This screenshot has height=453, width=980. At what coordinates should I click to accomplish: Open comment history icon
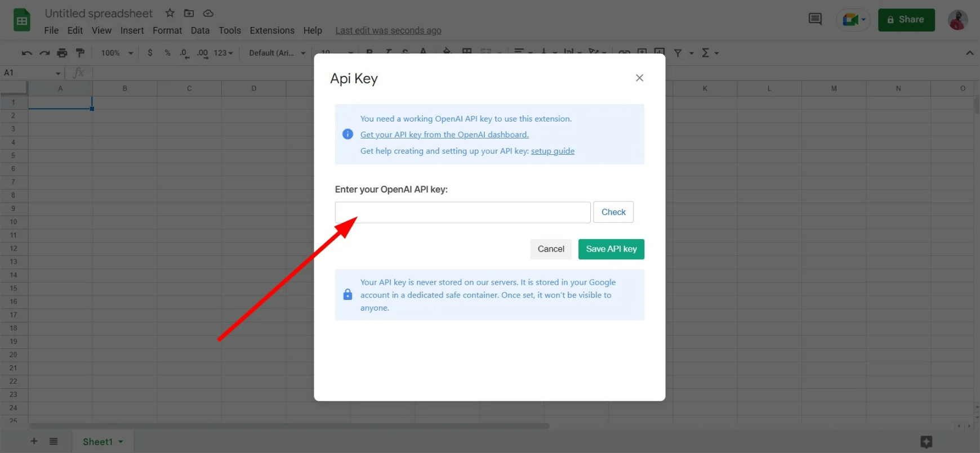(815, 19)
